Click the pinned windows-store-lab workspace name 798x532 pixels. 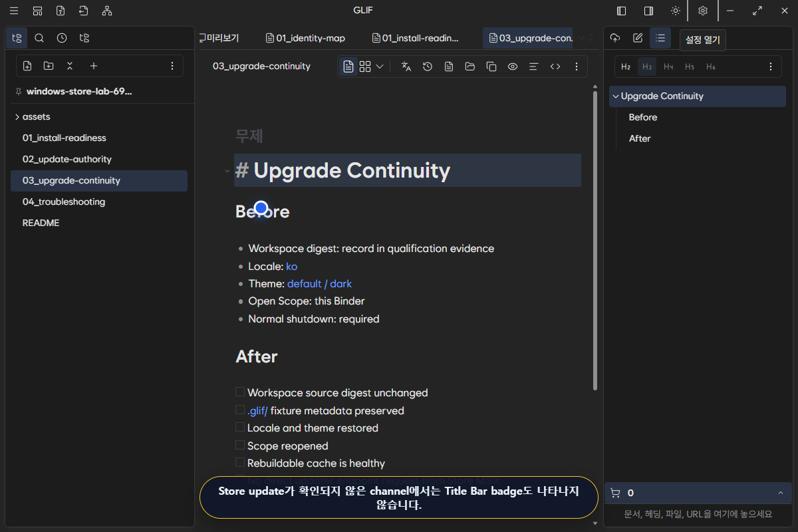tap(79, 91)
